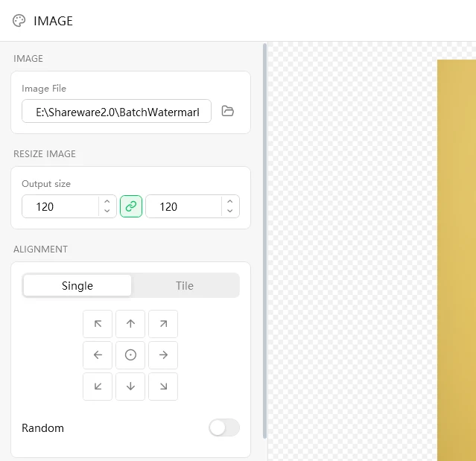This screenshot has height=461, width=476.
Task: Align watermark to bottom-left corner
Action: [x=98, y=387]
